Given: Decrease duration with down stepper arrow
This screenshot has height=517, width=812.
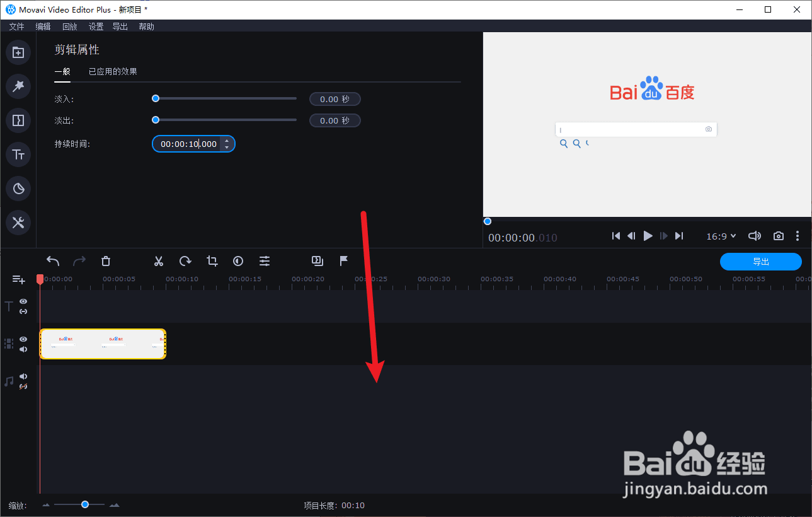Looking at the screenshot, I should pos(227,148).
